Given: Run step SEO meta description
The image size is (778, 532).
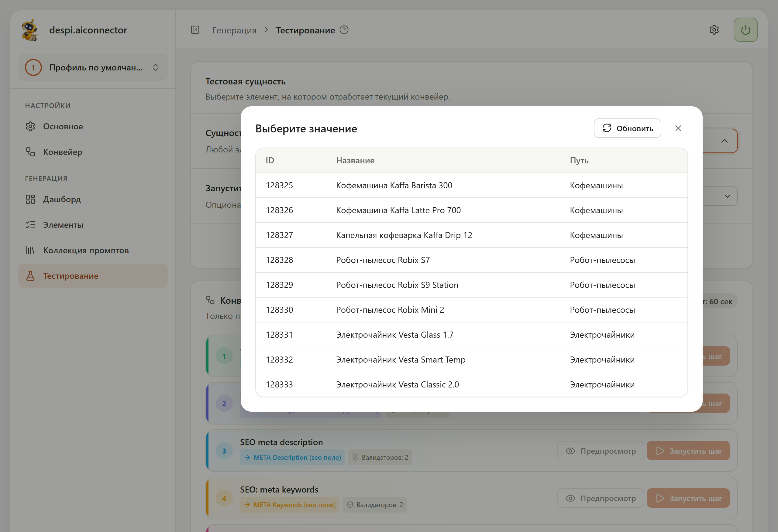Looking at the screenshot, I should click(688, 451).
